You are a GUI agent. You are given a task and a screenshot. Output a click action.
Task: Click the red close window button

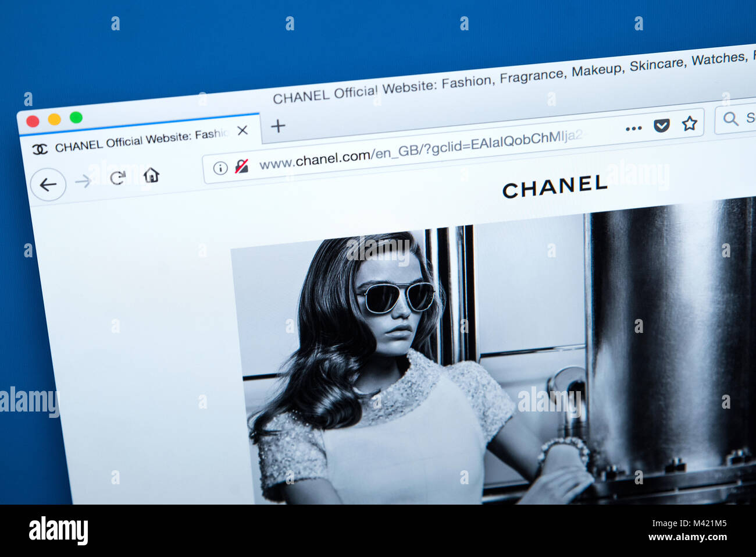[33, 121]
